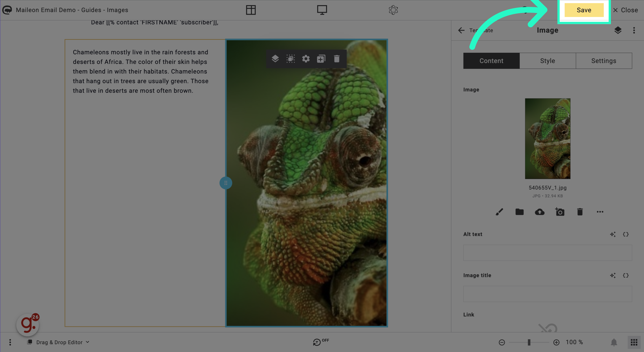Viewport: 644px width, 352px height.
Task: Click the chameleon thumbnail in Image panel
Action: 548,138
